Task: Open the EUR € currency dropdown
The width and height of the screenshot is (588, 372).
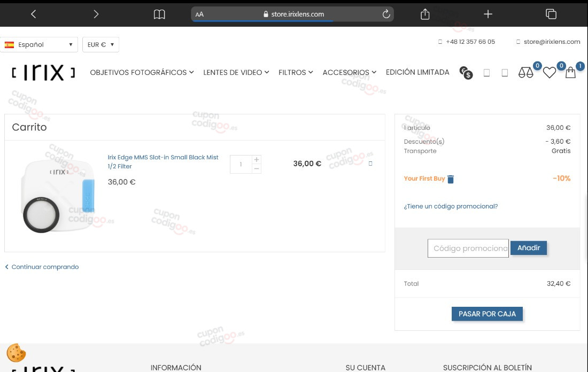Action: [100, 44]
